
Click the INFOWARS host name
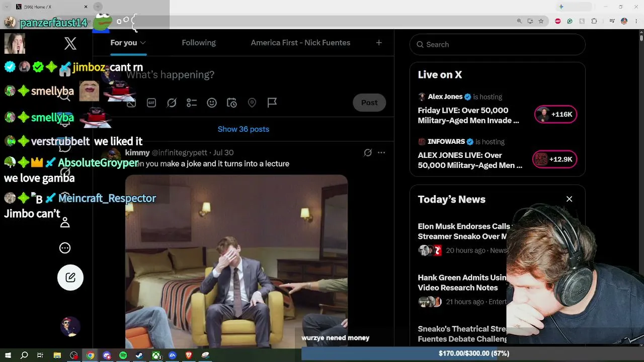[x=447, y=141]
